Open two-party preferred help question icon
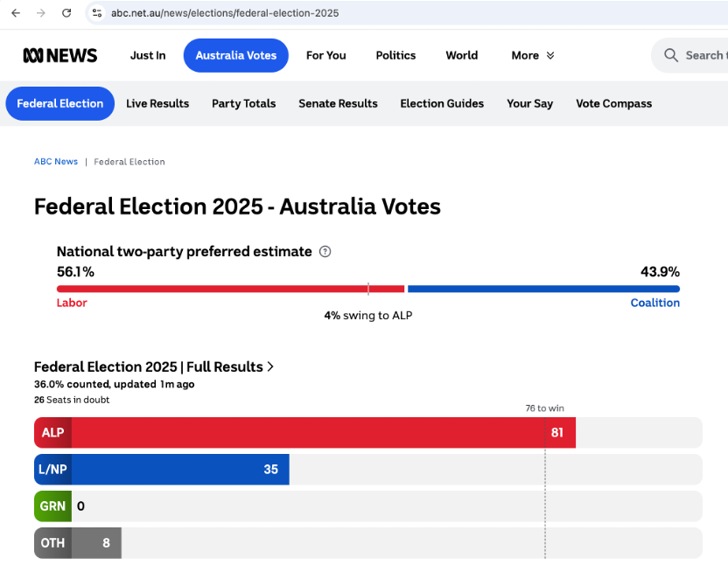The width and height of the screenshot is (728, 572). coord(325,252)
